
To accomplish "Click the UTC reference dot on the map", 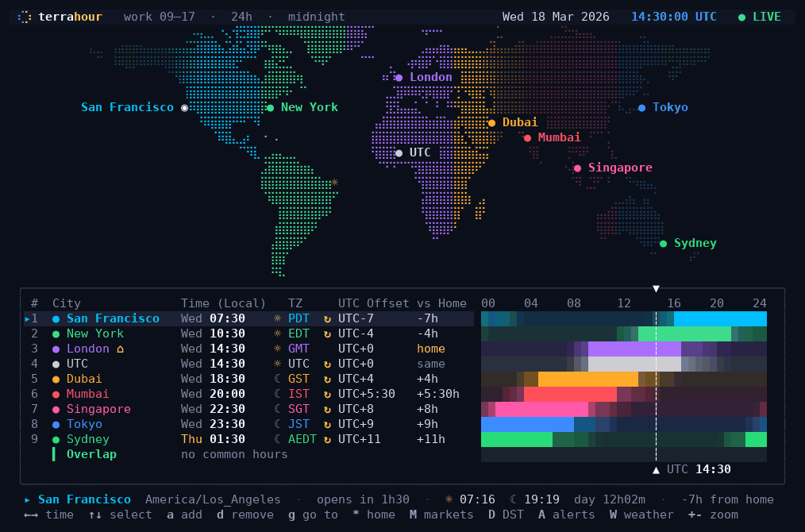I will coord(399,153).
